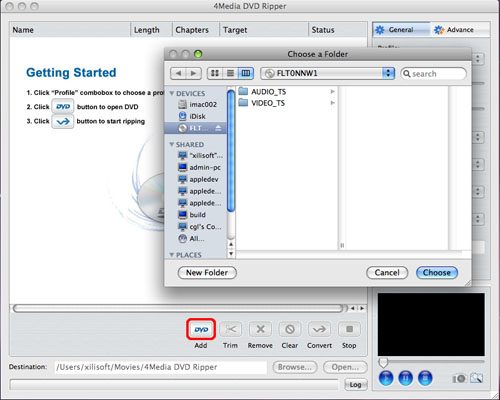Click the Convert arrow icon
The height and width of the screenshot is (400, 500).
click(319, 329)
